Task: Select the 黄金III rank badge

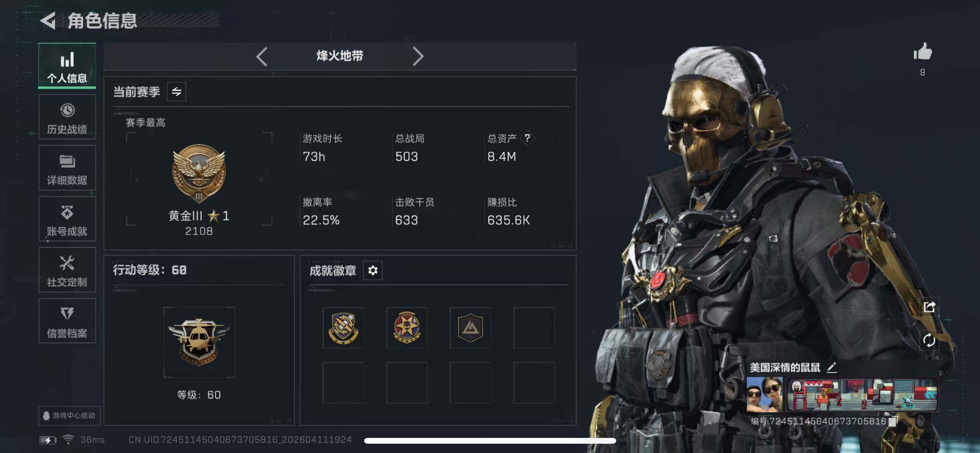Action: [199, 173]
